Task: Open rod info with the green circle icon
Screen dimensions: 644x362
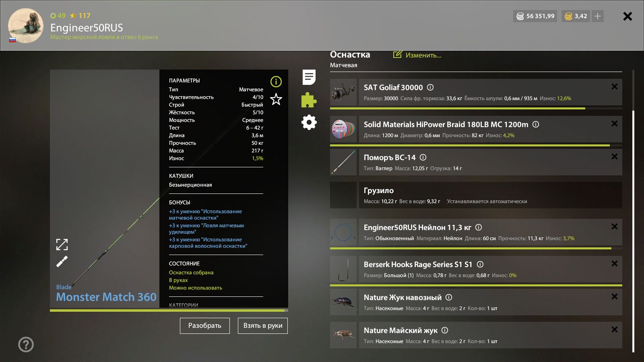Action: point(276,82)
